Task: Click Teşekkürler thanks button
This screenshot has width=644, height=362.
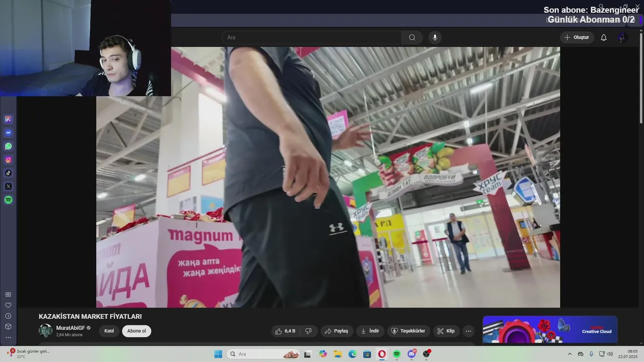Action: click(x=409, y=331)
